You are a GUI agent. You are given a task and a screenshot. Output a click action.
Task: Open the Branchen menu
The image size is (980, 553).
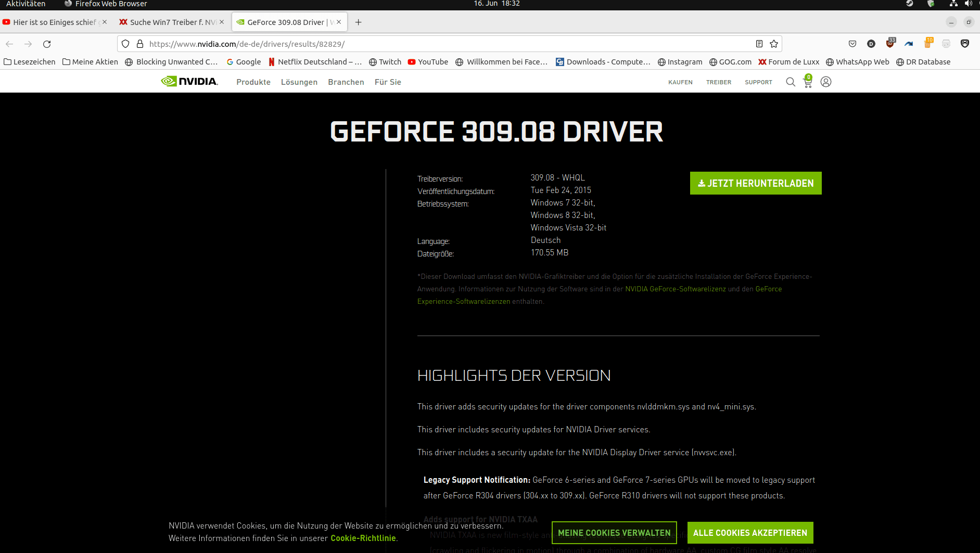[x=346, y=82]
